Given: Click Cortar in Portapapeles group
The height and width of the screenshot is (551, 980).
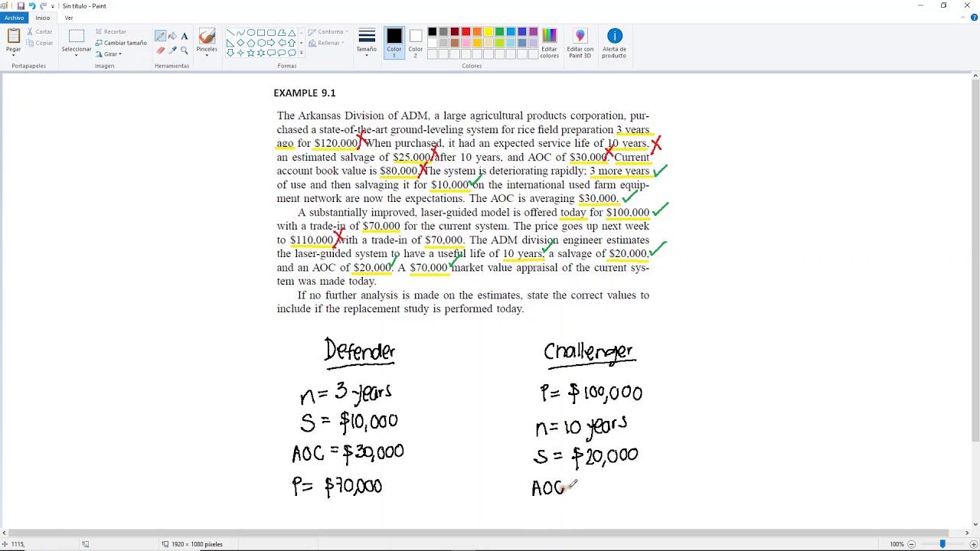Looking at the screenshot, I should [40, 32].
